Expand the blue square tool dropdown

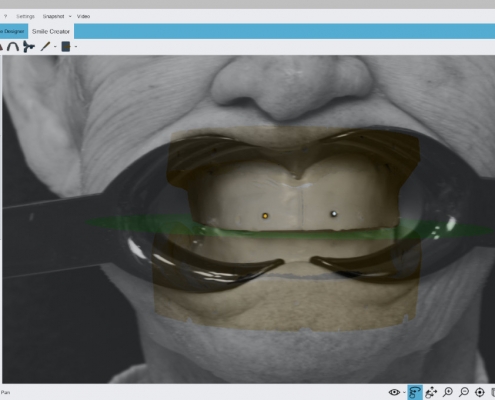pos(76,47)
